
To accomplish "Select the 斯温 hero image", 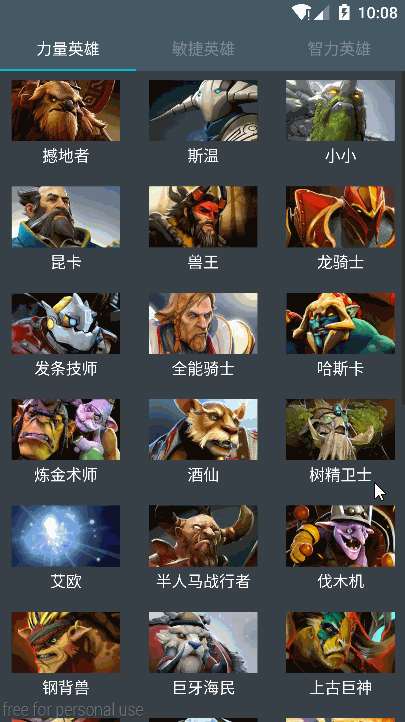I will coord(203,111).
